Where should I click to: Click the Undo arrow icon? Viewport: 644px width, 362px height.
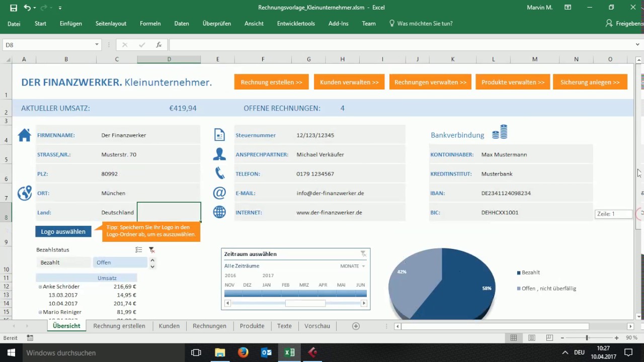27,8
